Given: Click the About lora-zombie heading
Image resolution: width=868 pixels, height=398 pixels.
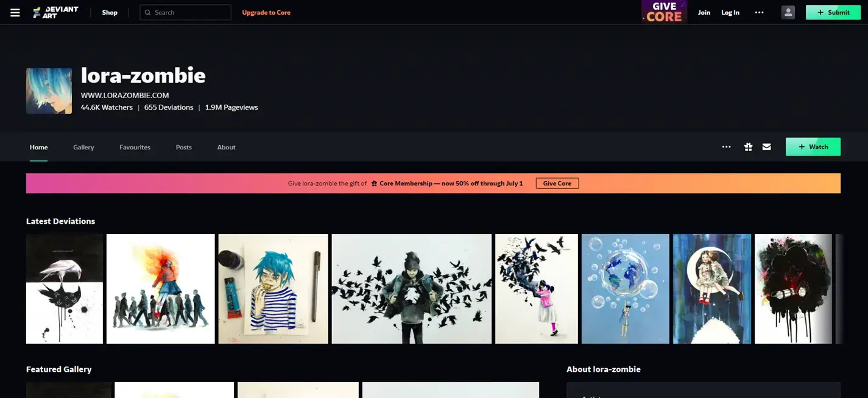Looking at the screenshot, I should click(604, 369).
